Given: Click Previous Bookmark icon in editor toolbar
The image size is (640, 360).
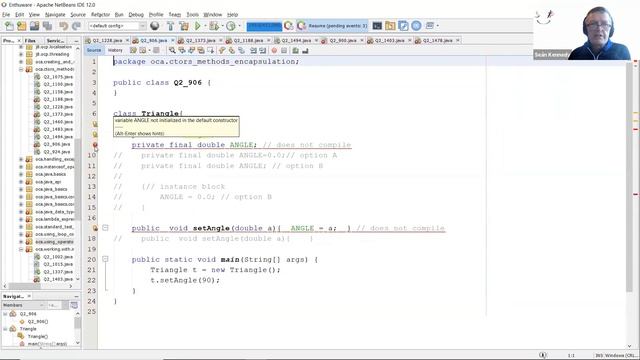Looking at the screenshot, I should [x=222, y=50].
